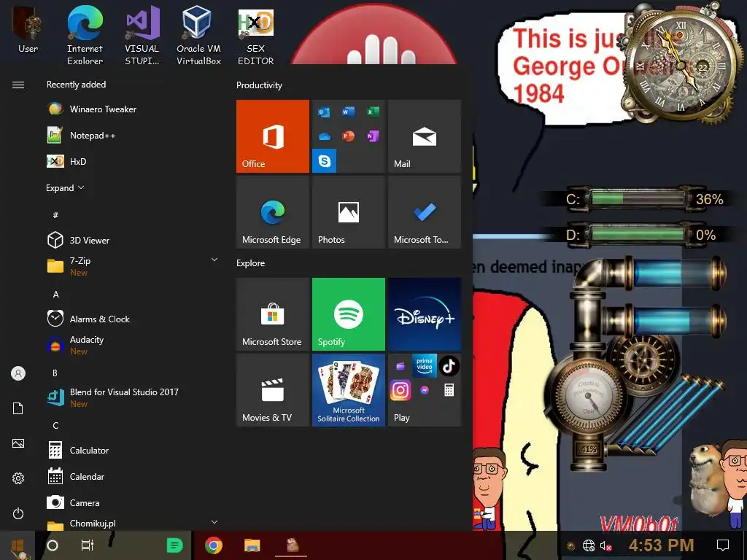
Task: Open the Disney+ tile
Action: 425,314
